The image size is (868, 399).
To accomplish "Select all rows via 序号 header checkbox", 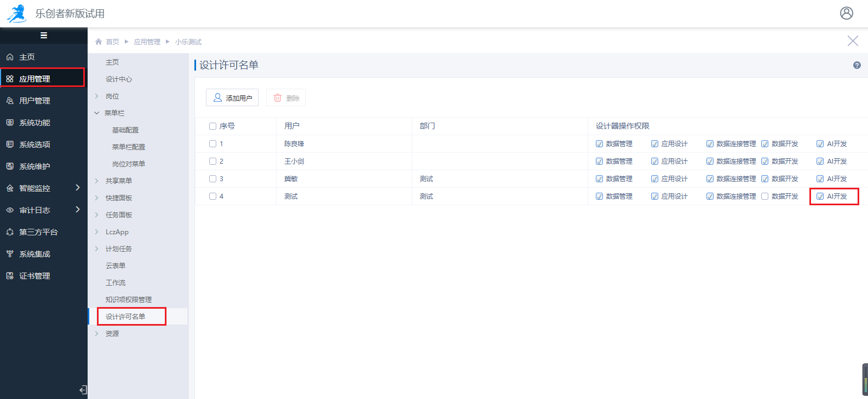I will click(212, 126).
